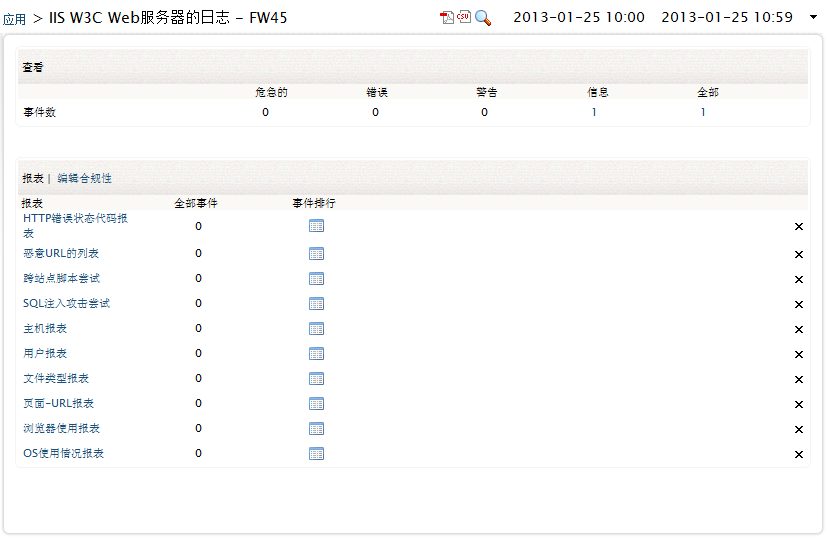Click the 全部事件 column header
The height and width of the screenshot is (538, 827).
(196, 203)
